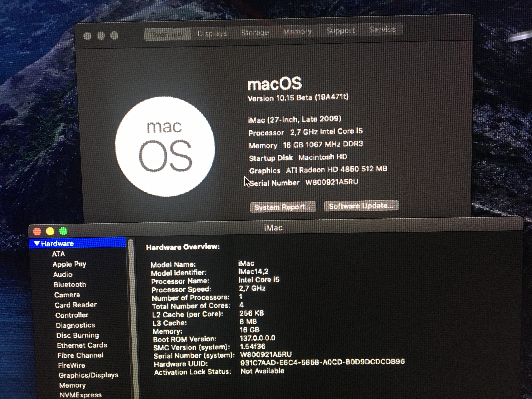The width and height of the screenshot is (532, 399).
Task: Select the Memory tab in About window
Action: 297,32
